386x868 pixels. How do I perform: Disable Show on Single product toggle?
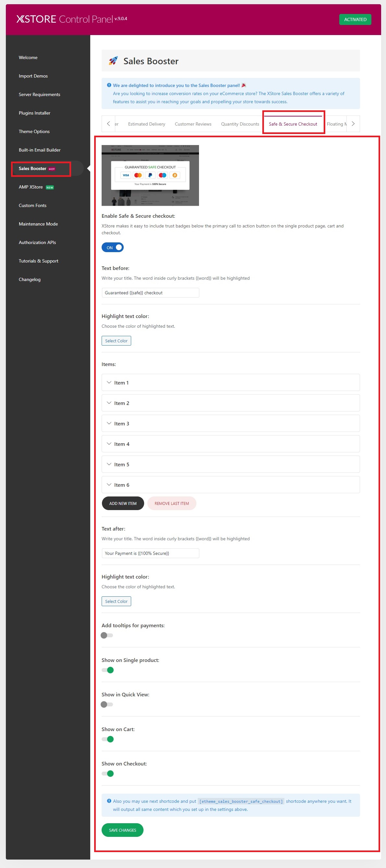[107, 670]
